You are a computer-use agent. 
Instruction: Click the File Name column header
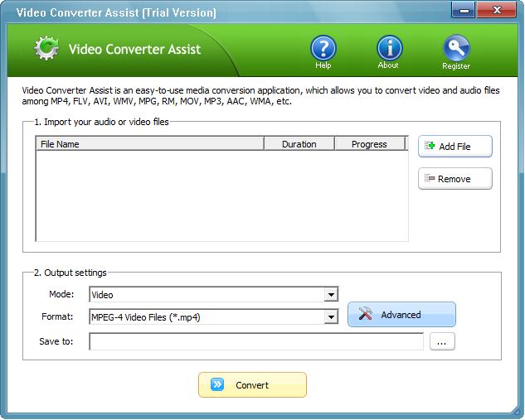[149, 144]
